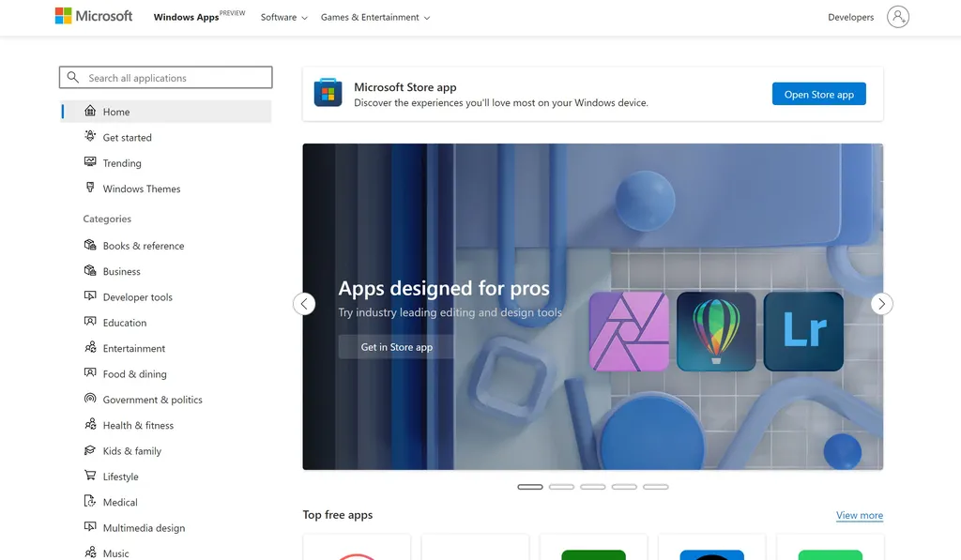
Task: Click the Get started icon
Action: tap(90, 136)
